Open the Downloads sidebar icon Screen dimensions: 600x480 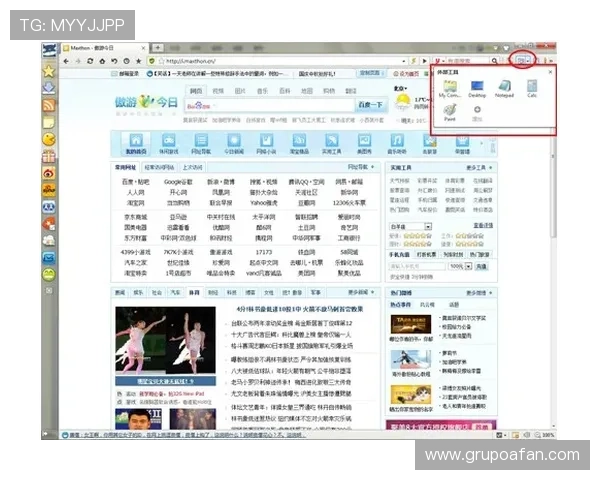pyautogui.click(x=49, y=88)
